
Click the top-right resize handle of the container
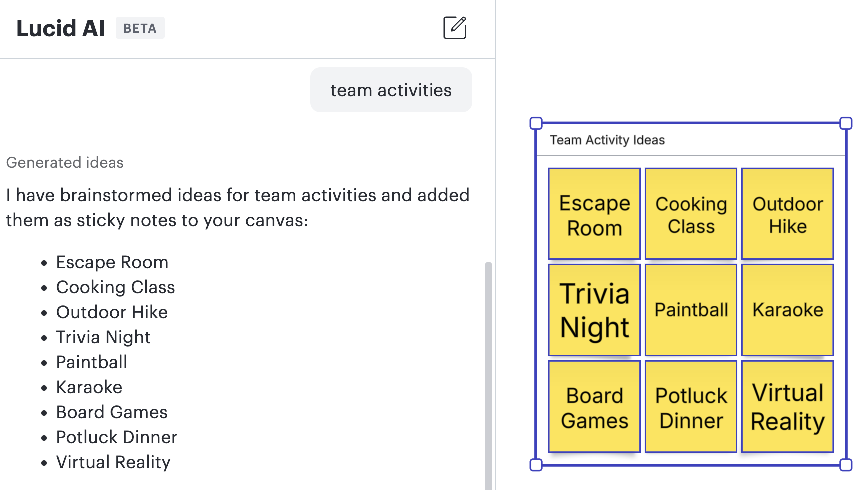tap(846, 123)
